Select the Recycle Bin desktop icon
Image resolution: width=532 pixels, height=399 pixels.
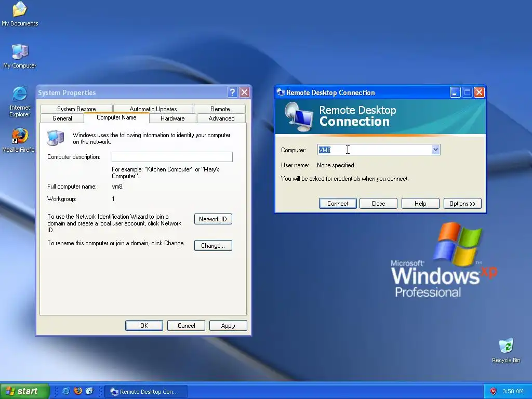[x=506, y=351]
